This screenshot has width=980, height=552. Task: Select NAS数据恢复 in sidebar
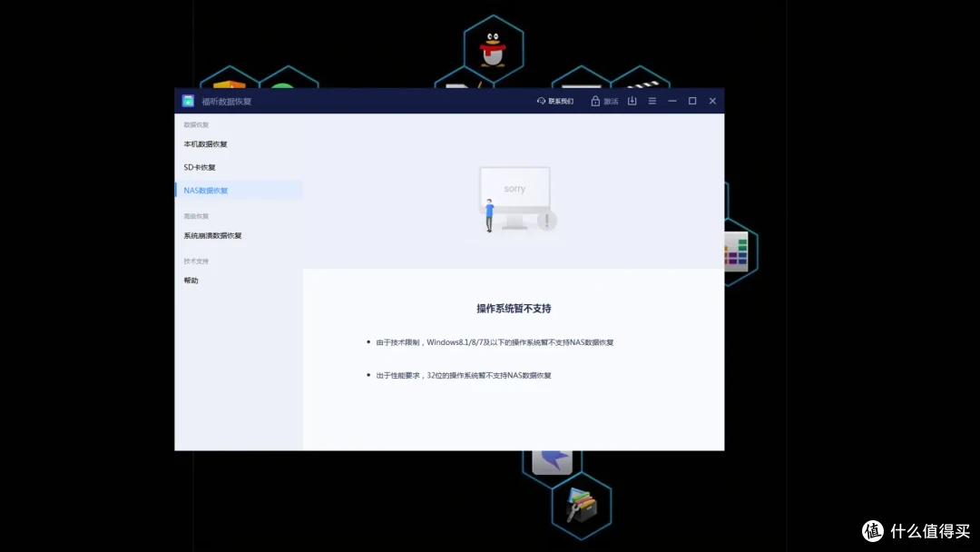click(239, 191)
